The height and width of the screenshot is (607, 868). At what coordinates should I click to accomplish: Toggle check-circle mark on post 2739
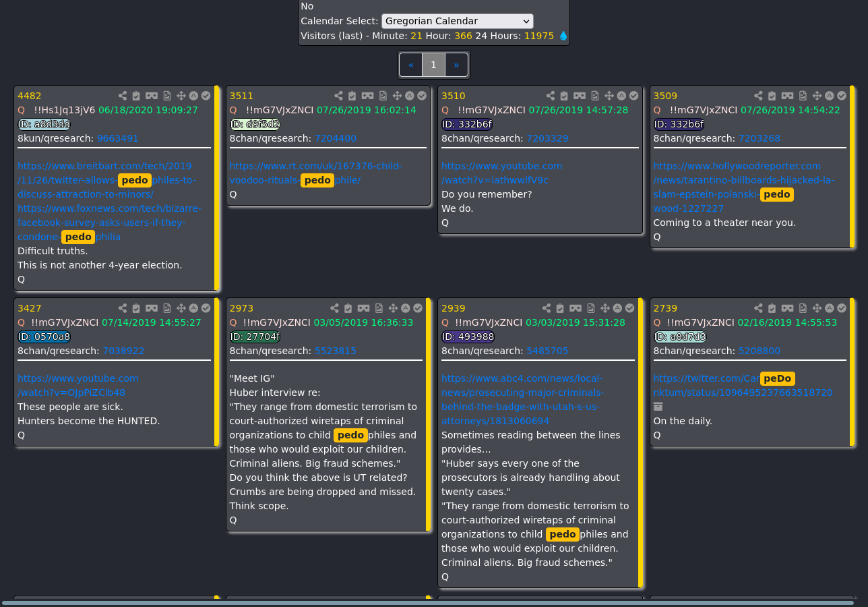[x=842, y=308]
